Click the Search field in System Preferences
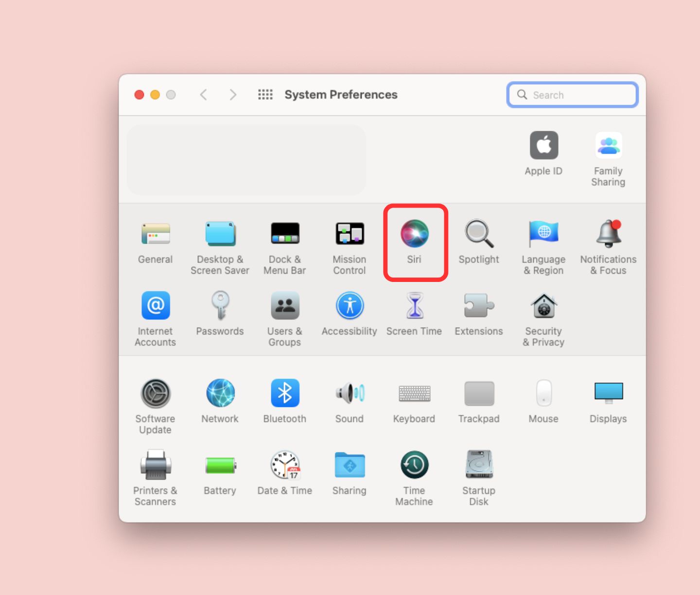The height and width of the screenshot is (595, 700). 573,95
